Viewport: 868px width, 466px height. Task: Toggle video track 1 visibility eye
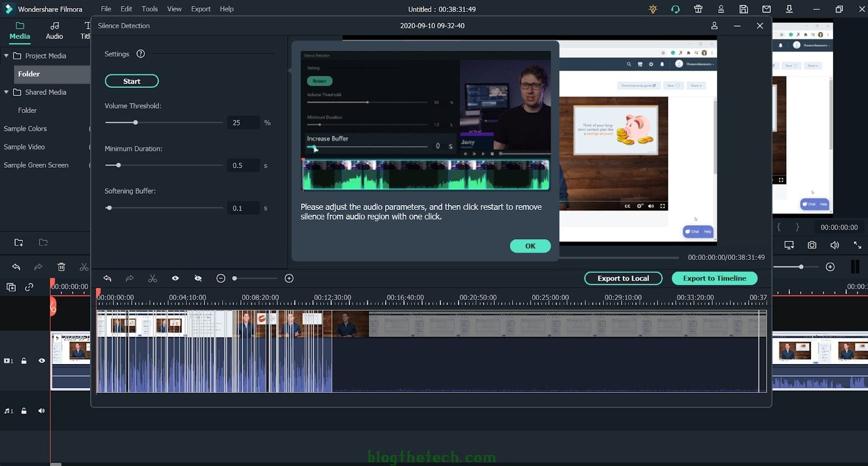[42, 361]
